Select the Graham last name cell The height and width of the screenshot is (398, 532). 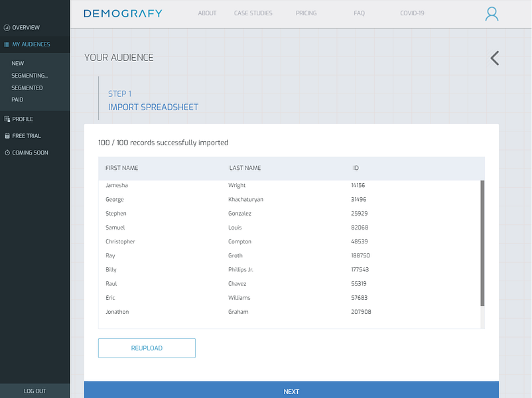(x=238, y=312)
